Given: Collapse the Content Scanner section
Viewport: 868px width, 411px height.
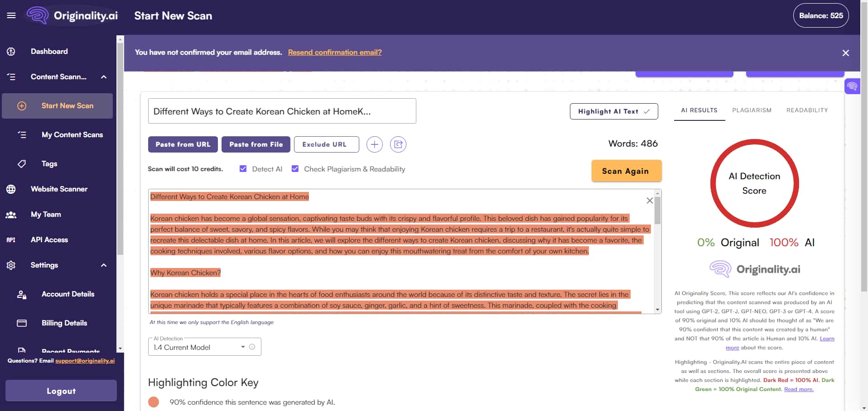Looking at the screenshot, I should click(104, 76).
